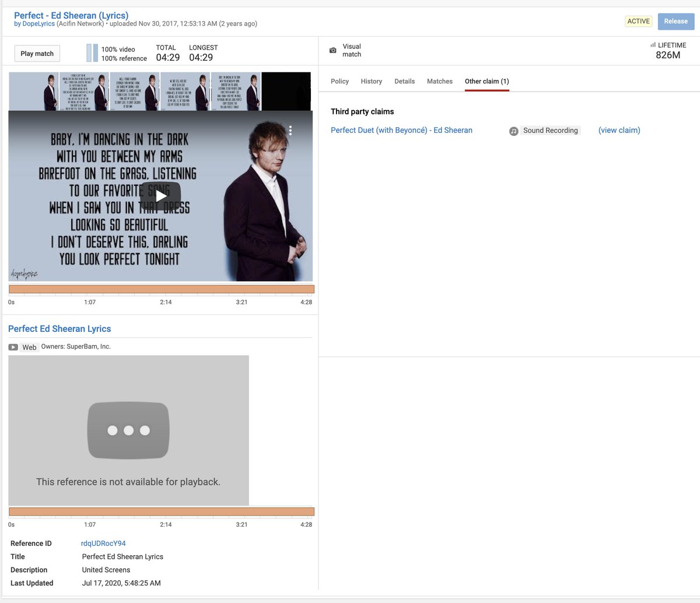Select the Other claim (1) tab
This screenshot has width=700, height=603.
(487, 81)
